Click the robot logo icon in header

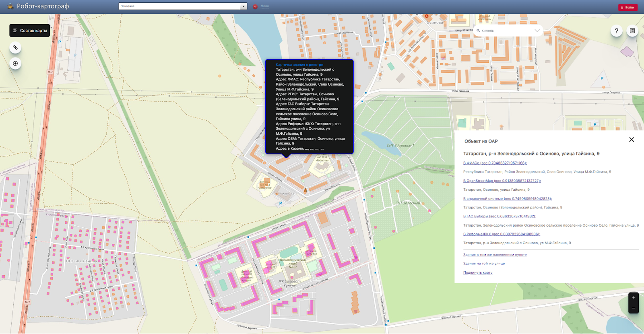click(x=10, y=6)
